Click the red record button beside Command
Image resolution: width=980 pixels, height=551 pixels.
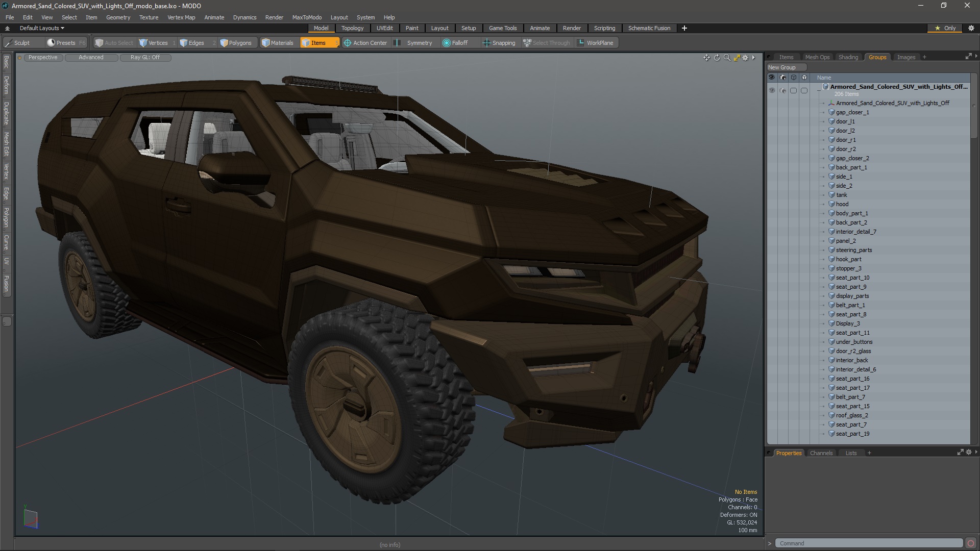click(x=971, y=543)
